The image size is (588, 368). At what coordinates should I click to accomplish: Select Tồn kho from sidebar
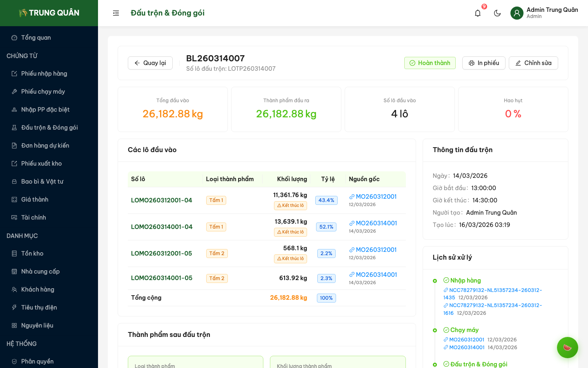pyautogui.click(x=32, y=254)
